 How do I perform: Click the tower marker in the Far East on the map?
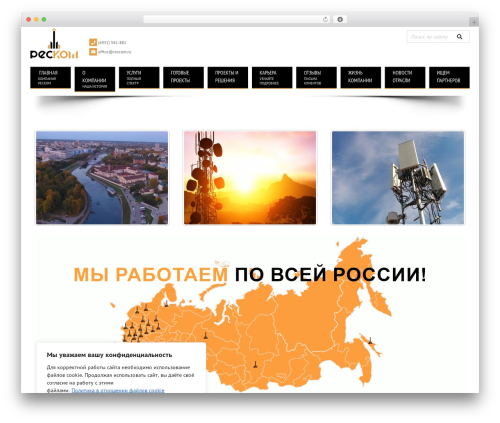tap(370, 341)
